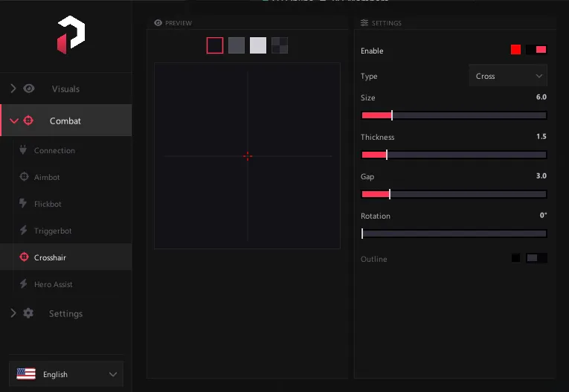
Task: Open the Visuals menu
Action: (66, 89)
